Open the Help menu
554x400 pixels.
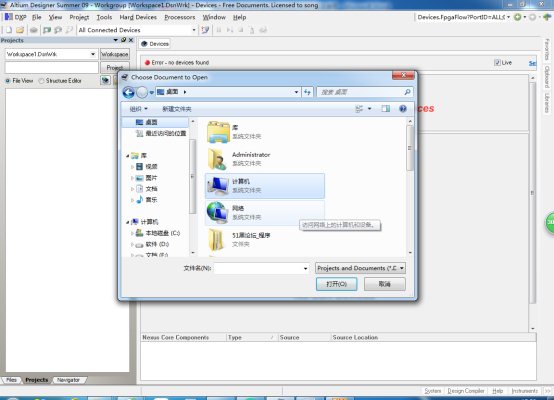(x=239, y=17)
